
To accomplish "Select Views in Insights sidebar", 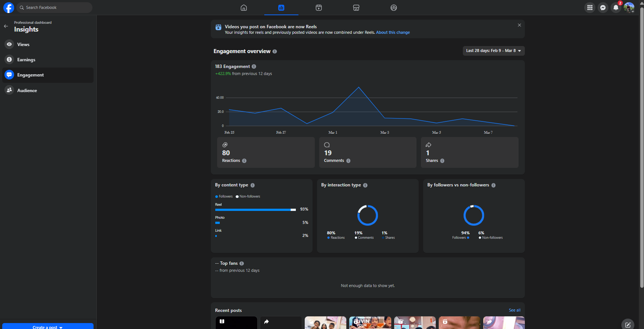I will point(23,45).
